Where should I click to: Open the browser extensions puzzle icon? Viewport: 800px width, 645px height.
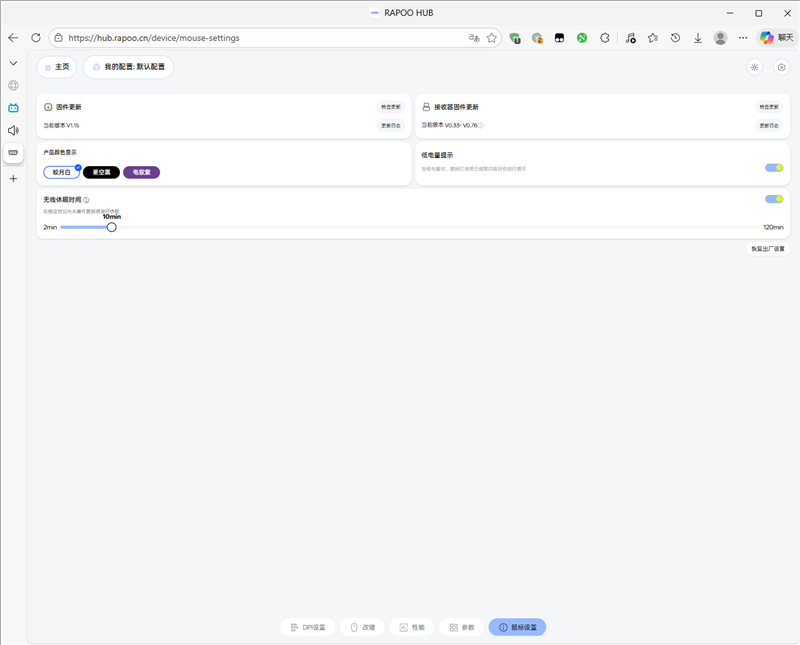coord(605,38)
